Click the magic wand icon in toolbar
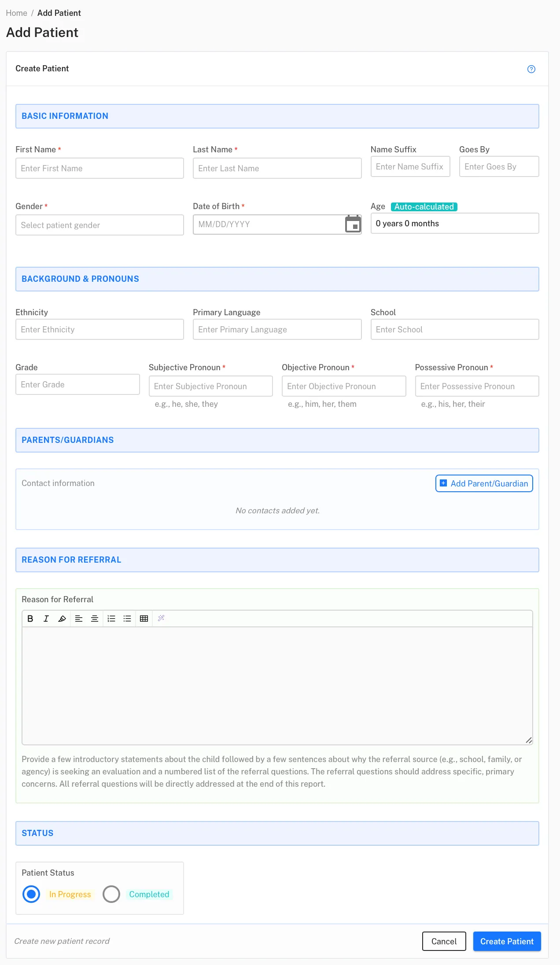This screenshot has width=560, height=965. 161,619
